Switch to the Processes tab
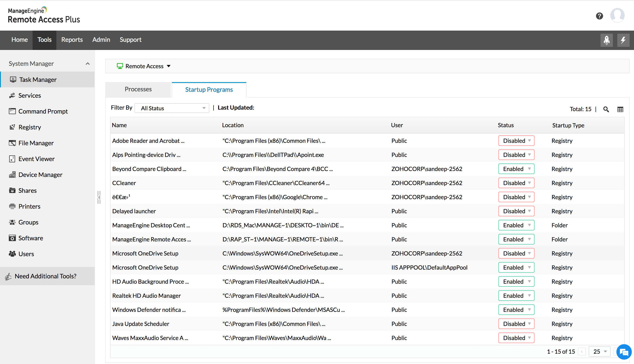This screenshot has width=634, height=364. (138, 89)
